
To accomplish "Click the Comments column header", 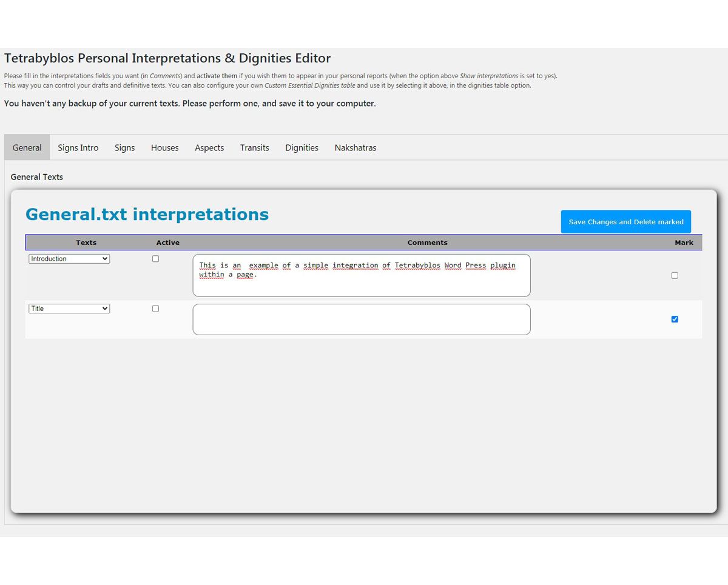I will pos(427,242).
